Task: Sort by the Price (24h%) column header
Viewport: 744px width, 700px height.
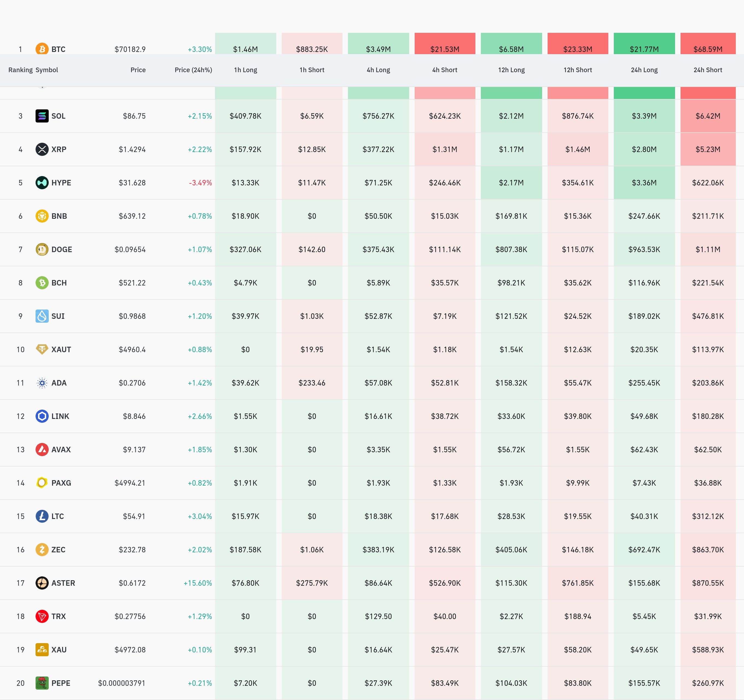Action: point(193,70)
